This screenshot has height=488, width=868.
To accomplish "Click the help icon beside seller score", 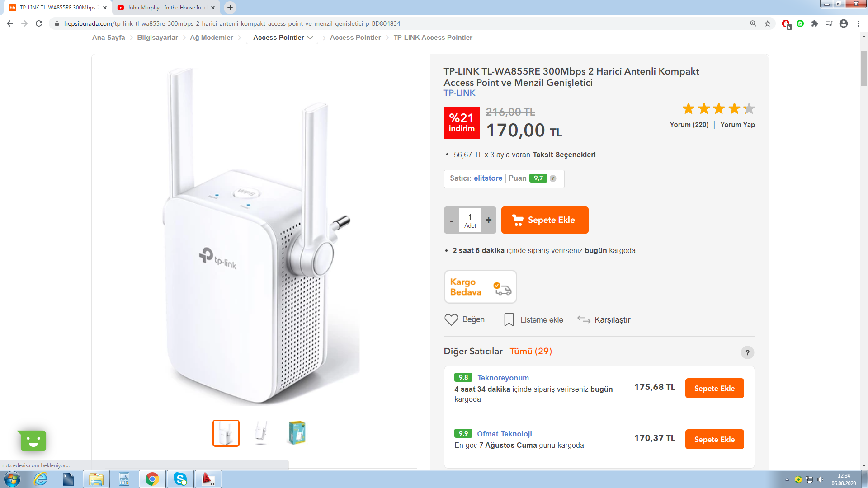I will 553,178.
